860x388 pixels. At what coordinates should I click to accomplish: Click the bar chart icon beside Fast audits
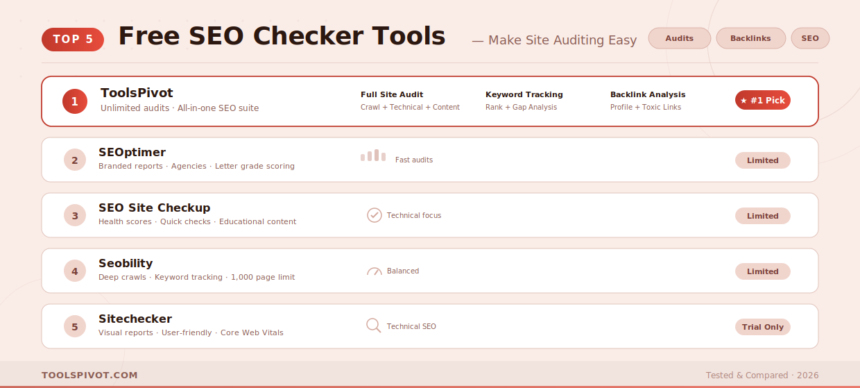tap(373, 156)
